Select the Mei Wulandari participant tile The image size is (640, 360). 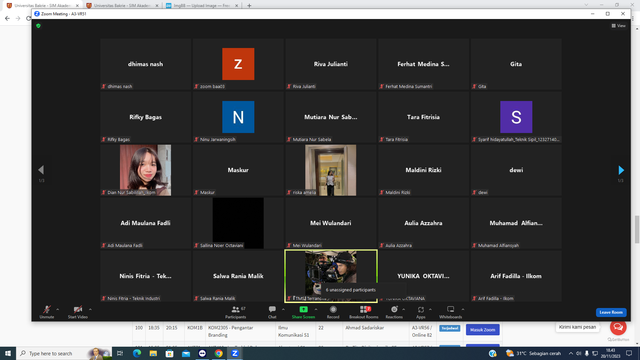[x=331, y=223]
